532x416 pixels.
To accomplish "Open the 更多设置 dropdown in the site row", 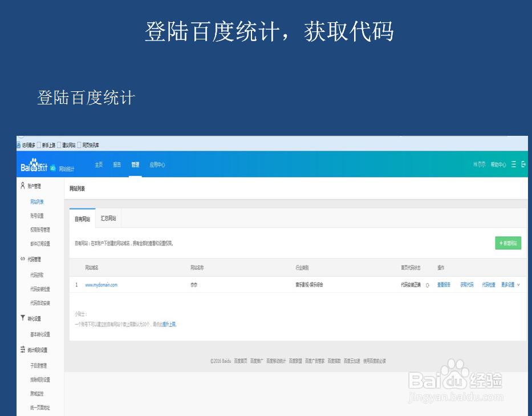I will (x=511, y=284).
